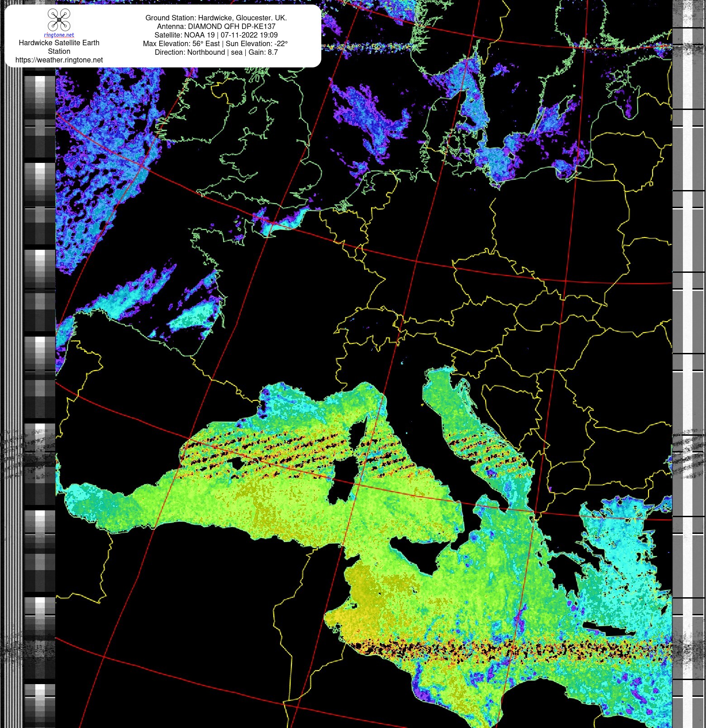Image resolution: width=706 pixels, height=728 pixels.
Task: Open the https://weather.ringtone.net URL
Action: 59,60
